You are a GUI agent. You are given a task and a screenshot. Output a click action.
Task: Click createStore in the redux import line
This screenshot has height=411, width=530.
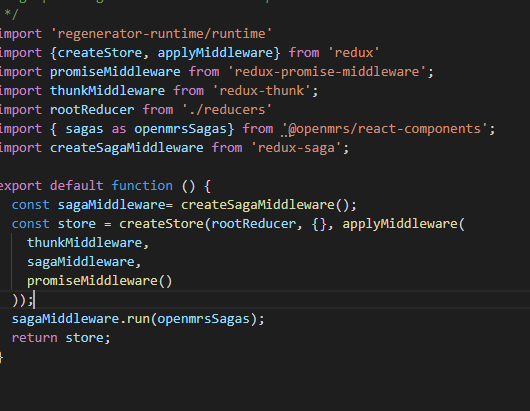click(100, 53)
